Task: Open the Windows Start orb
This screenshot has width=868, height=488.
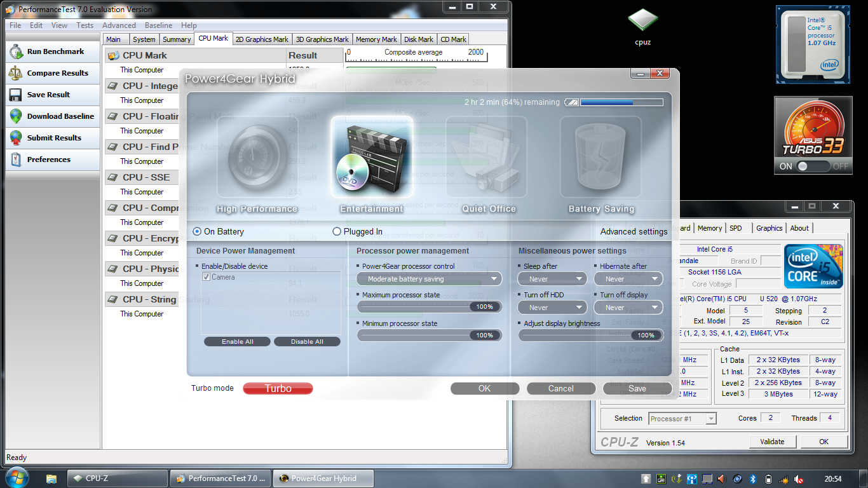Action: click(x=17, y=478)
